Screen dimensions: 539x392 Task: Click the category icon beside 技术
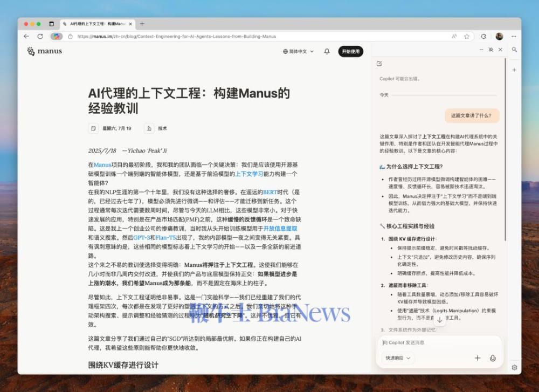(x=149, y=128)
